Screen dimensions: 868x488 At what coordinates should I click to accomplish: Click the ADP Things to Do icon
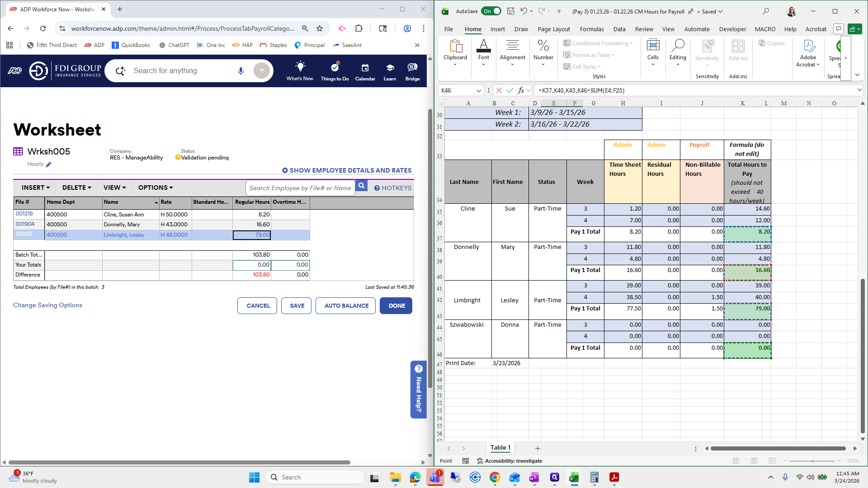335,68
